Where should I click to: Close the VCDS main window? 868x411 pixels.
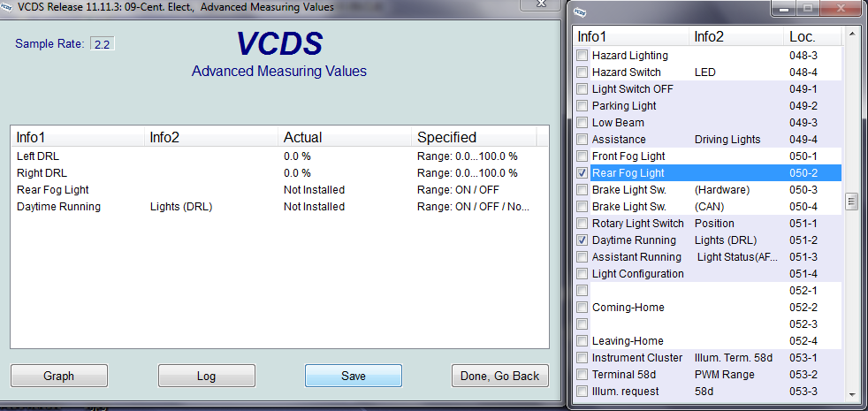pos(541,4)
